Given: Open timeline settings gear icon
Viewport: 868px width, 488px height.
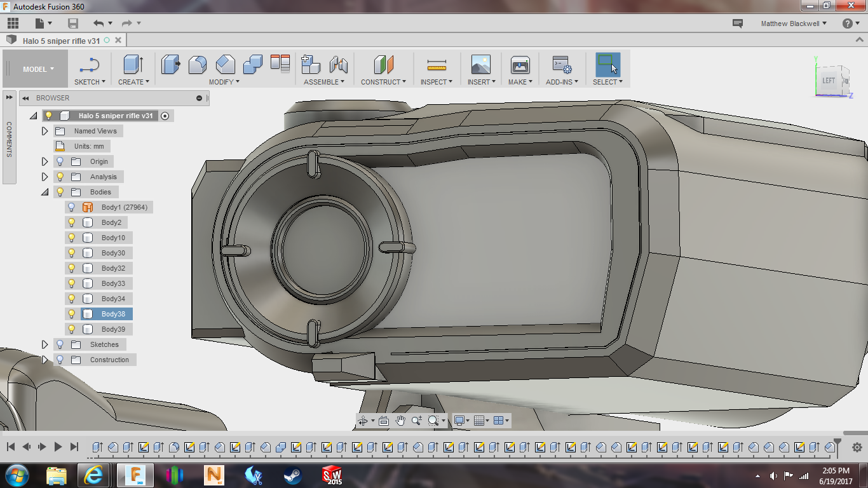Looking at the screenshot, I should click(x=857, y=447).
